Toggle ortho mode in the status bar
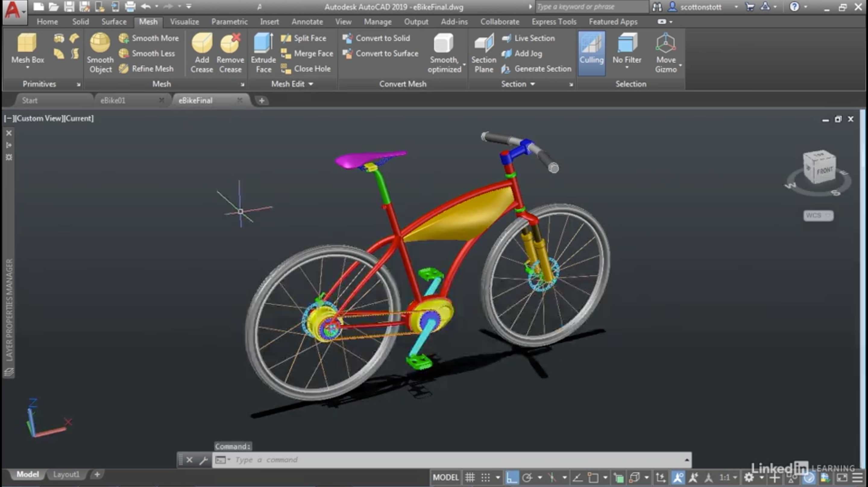Image resolution: width=868 pixels, height=487 pixels. coord(511,478)
